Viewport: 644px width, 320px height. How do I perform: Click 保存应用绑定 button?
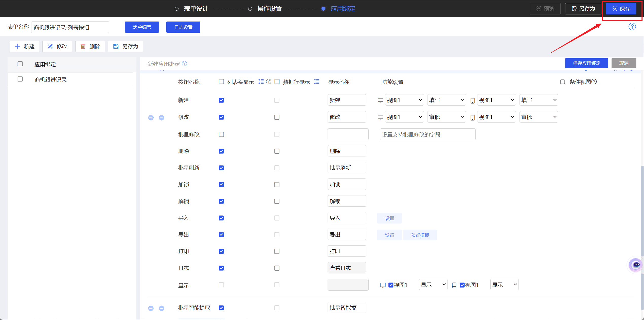587,63
